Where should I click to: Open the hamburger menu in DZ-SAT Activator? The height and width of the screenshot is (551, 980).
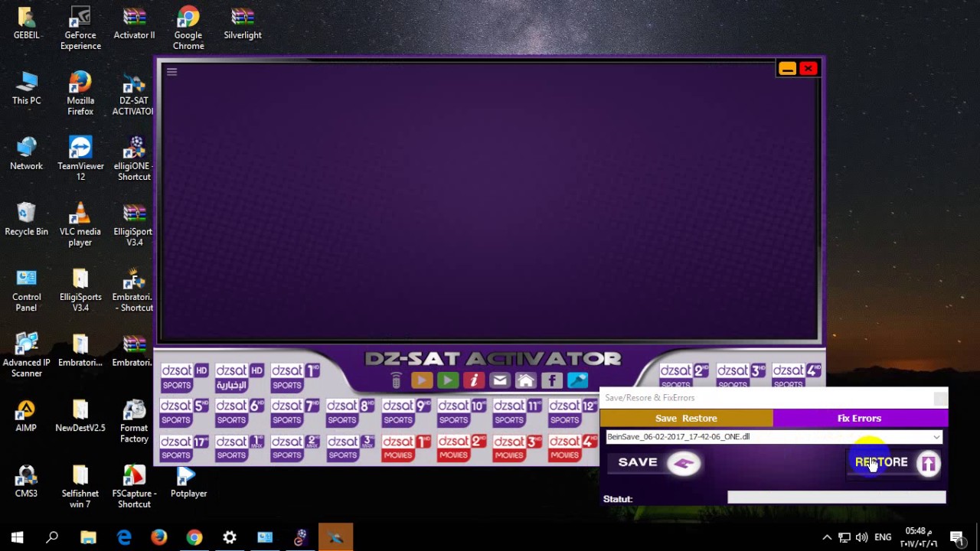click(171, 72)
